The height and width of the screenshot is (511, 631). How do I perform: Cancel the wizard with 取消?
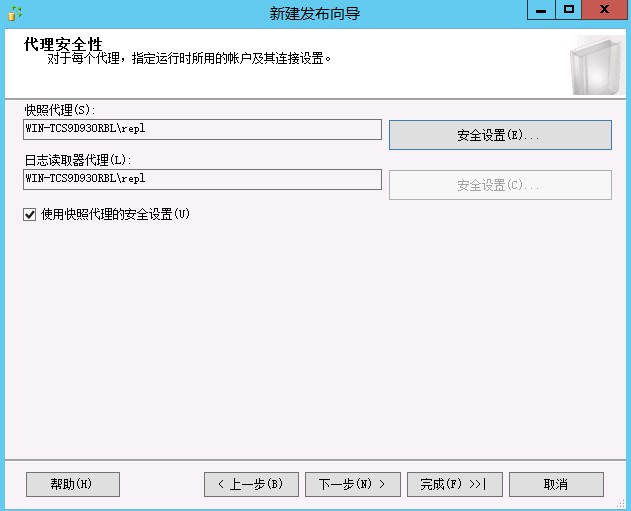(x=556, y=484)
